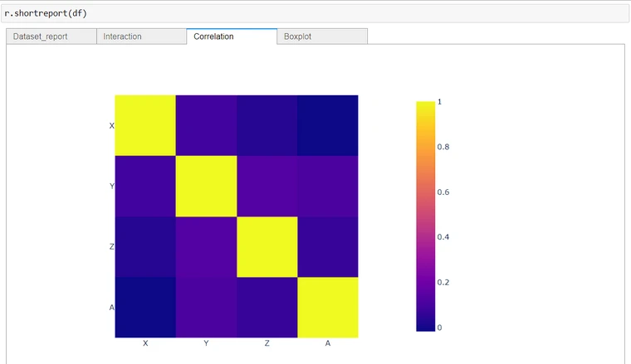Click the yellow top of the colorbar
This screenshot has width=631, height=364.
coord(425,105)
